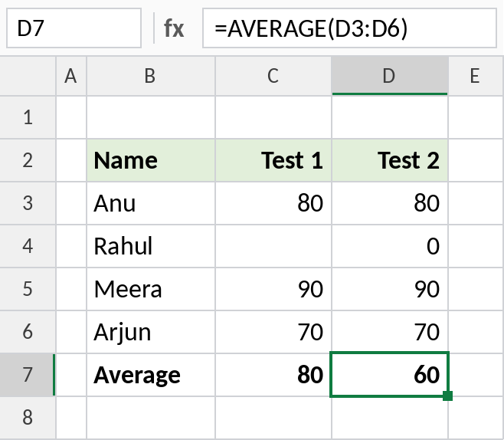Select the cell containing Rahul
This screenshot has width=504, height=440.
(x=151, y=246)
